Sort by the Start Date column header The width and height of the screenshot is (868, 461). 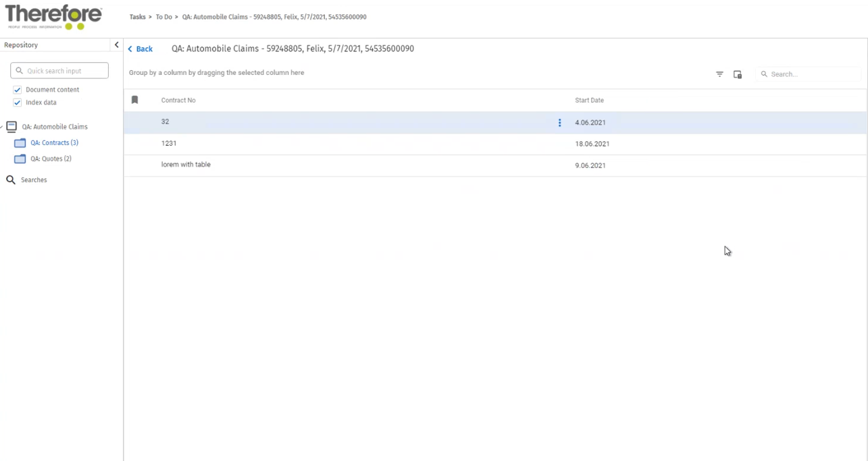point(589,101)
